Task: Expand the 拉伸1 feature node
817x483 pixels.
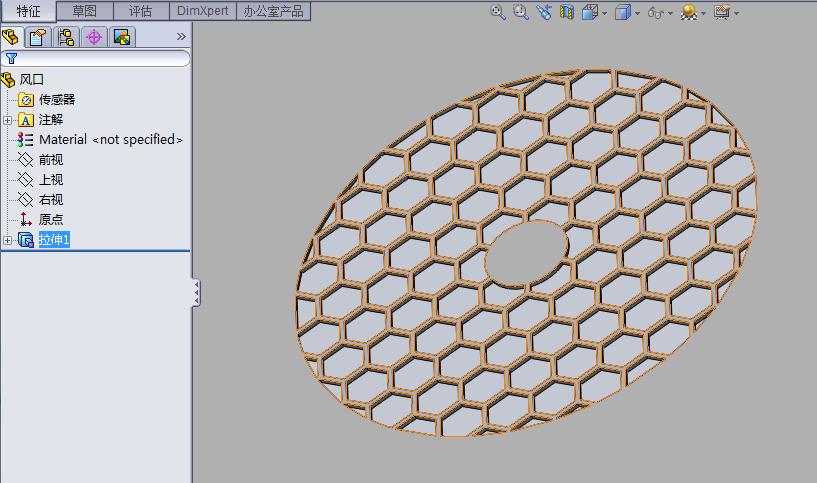Action: tap(7, 240)
